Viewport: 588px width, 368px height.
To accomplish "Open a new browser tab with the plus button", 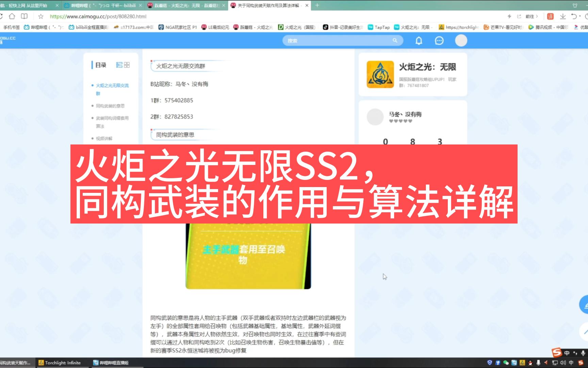I will tap(317, 5).
